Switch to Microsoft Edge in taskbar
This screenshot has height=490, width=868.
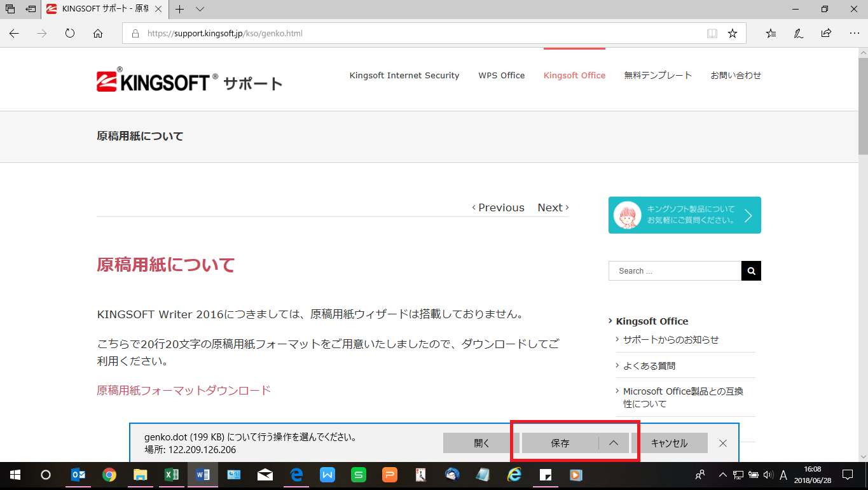[x=296, y=475]
